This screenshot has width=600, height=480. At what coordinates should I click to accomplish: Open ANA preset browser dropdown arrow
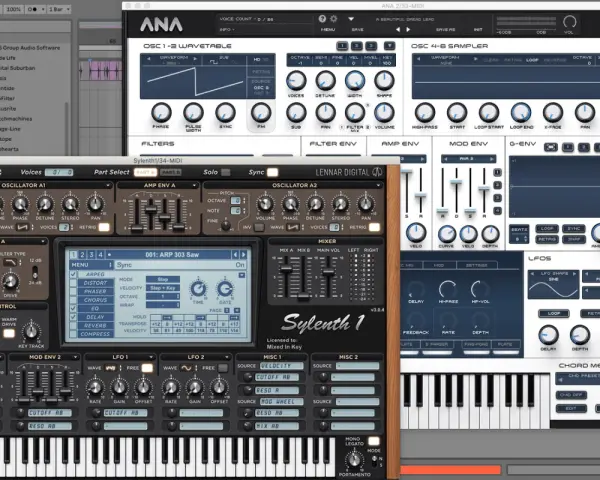pyautogui.click(x=351, y=19)
